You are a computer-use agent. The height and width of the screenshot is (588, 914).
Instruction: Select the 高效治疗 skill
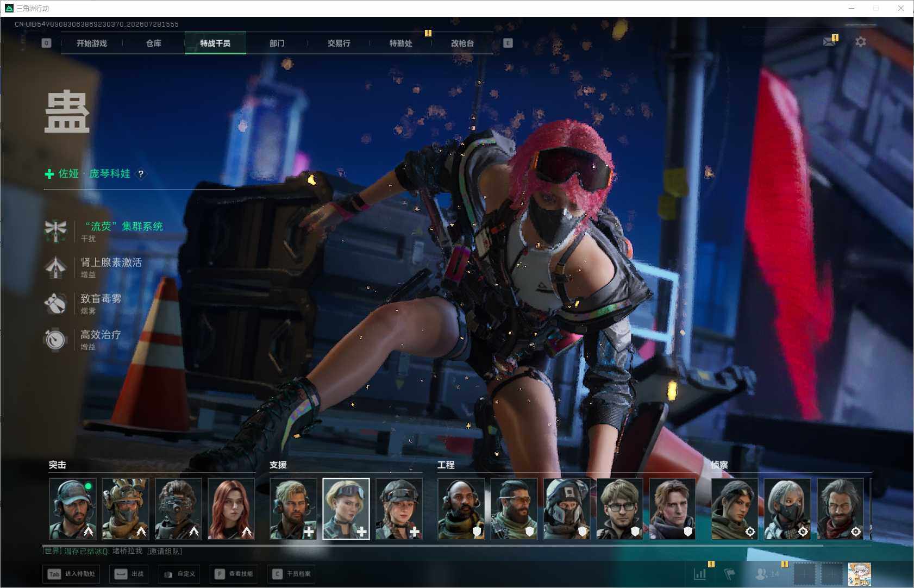click(83, 340)
